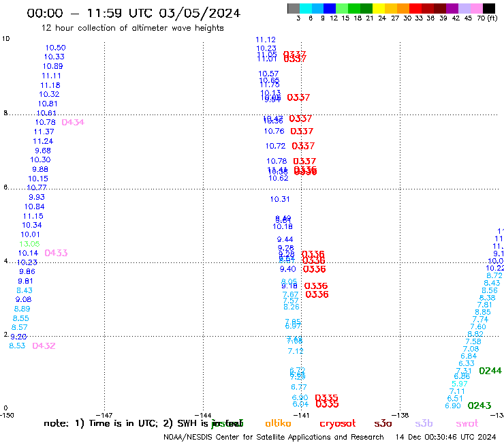The image size is (504, 443).
Task: Click the 10.57 wave height value
Action: pyautogui.click(x=268, y=74)
